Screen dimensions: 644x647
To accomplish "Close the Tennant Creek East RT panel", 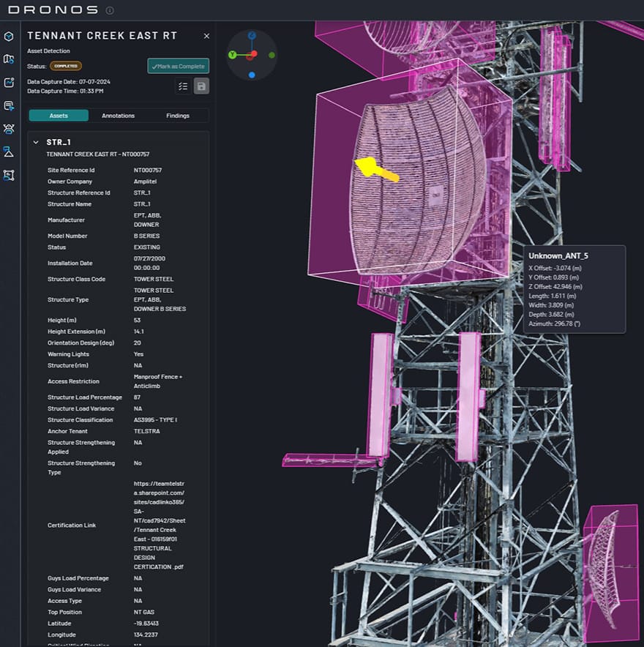I will (x=206, y=36).
